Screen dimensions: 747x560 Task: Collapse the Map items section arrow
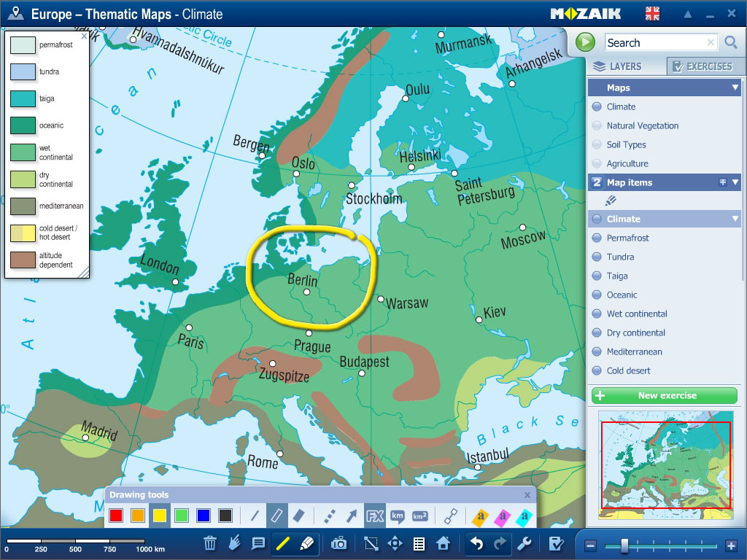point(735,182)
